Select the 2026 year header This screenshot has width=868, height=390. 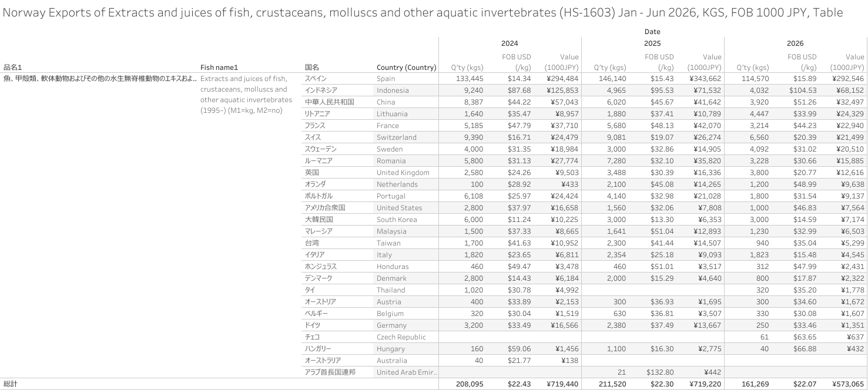coord(795,43)
